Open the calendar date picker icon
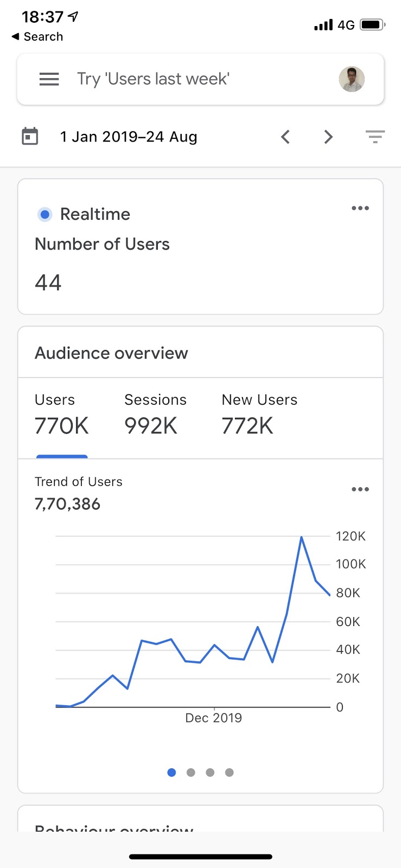Screen dimensions: 401x868 point(30,136)
